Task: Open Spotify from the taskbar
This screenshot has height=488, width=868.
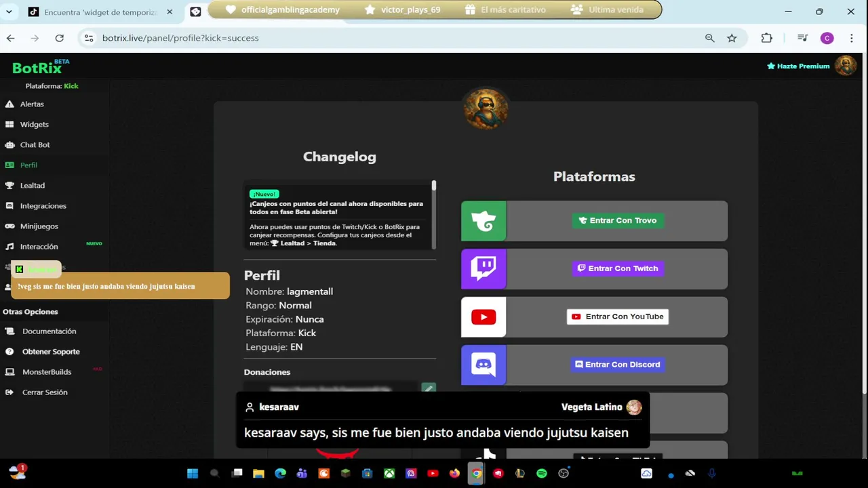Action: pos(542,474)
